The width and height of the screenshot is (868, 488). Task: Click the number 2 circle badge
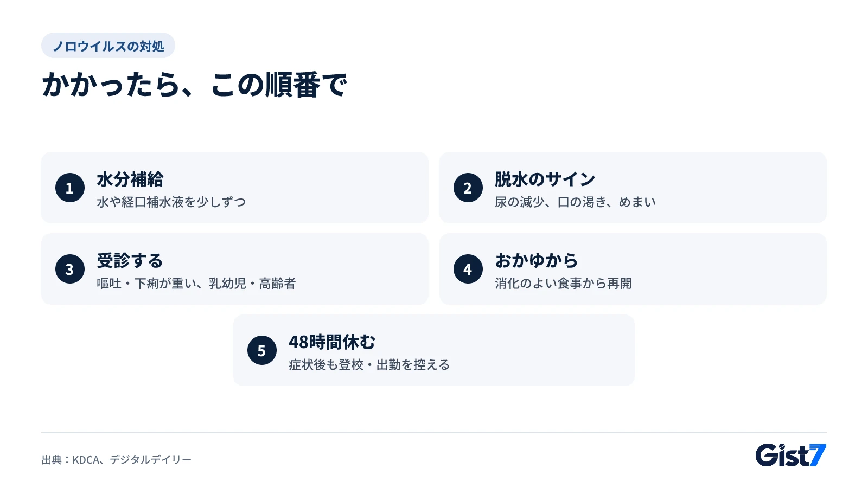tap(468, 188)
